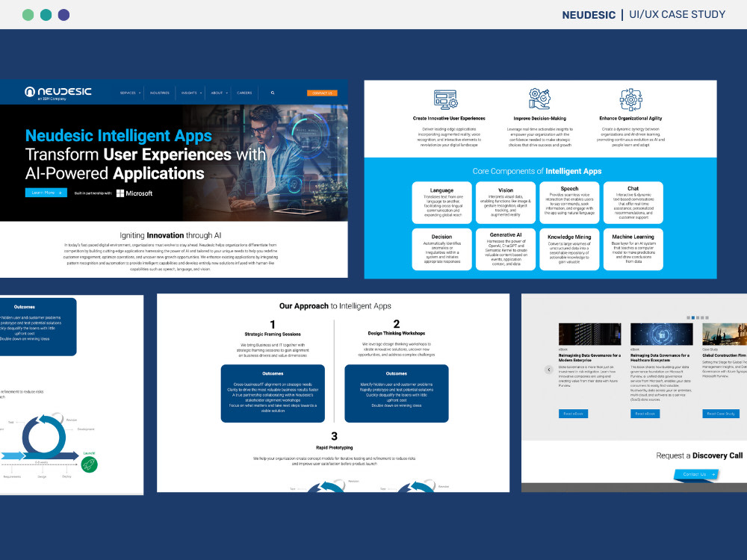The height and width of the screenshot is (560, 747).
Task: Click Read eBook under Healthcare Ecosystem card
Action: coord(645,414)
